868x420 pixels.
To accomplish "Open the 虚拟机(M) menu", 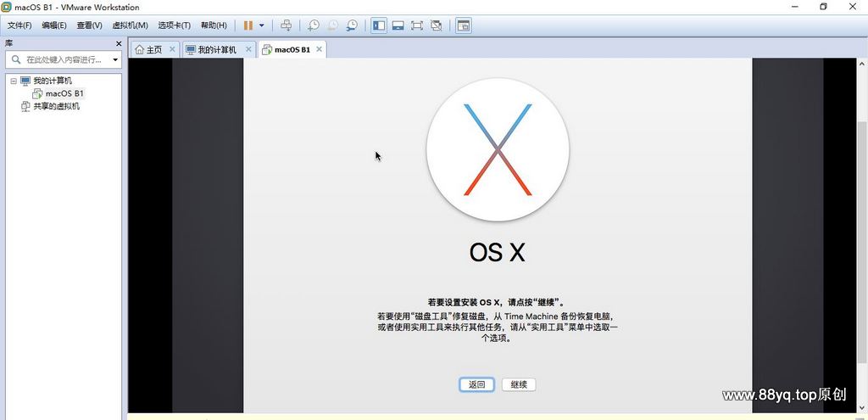I will 130,25.
